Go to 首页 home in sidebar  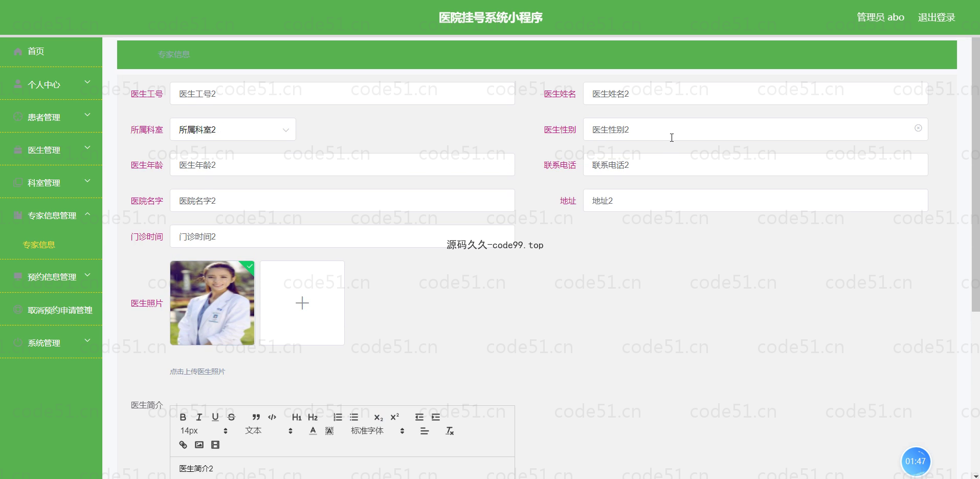click(51, 51)
